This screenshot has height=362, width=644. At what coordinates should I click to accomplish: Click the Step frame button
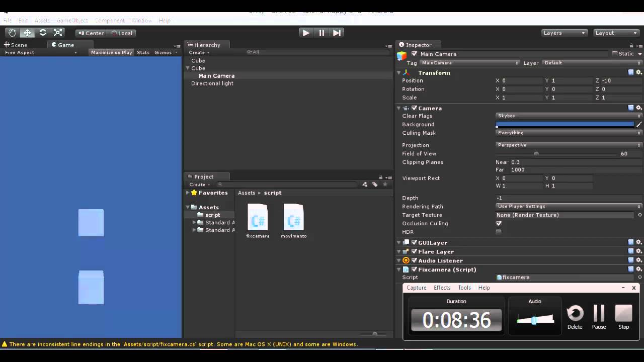tap(337, 33)
